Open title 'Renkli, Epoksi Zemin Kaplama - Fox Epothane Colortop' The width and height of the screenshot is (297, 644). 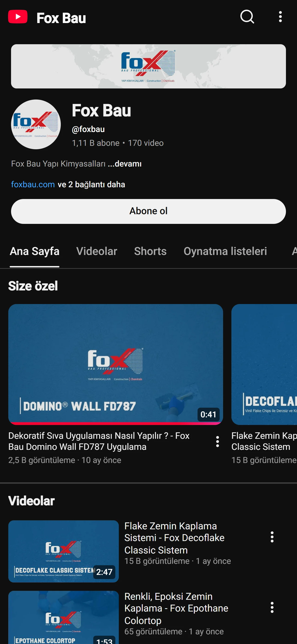[x=176, y=608]
